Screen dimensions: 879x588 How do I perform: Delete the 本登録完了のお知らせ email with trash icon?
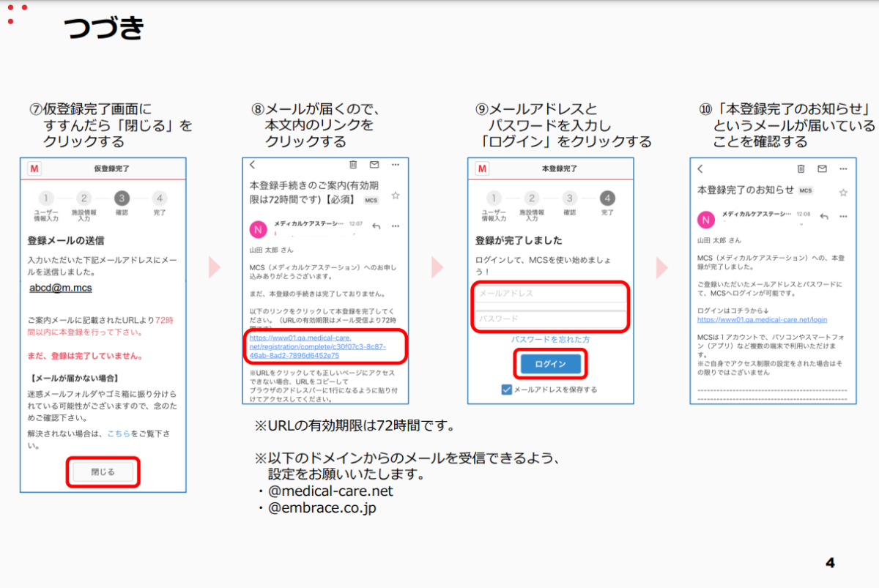click(x=801, y=169)
